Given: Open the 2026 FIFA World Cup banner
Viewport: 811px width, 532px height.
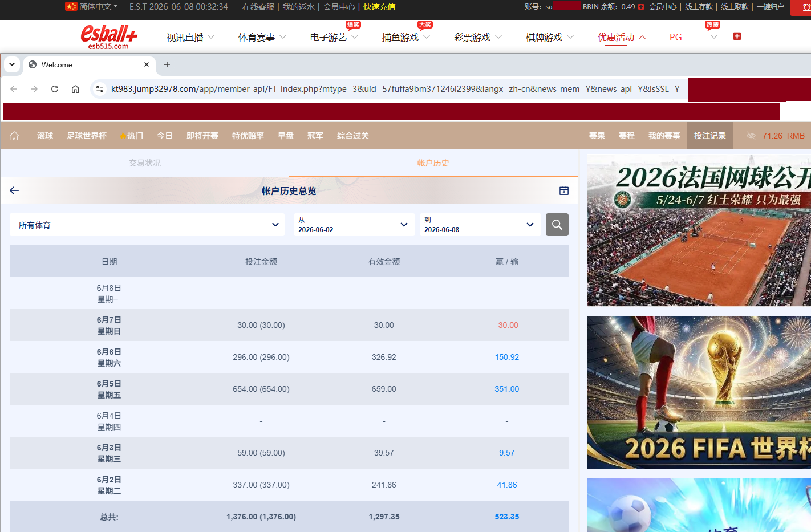Looking at the screenshot, I should 699,392.
